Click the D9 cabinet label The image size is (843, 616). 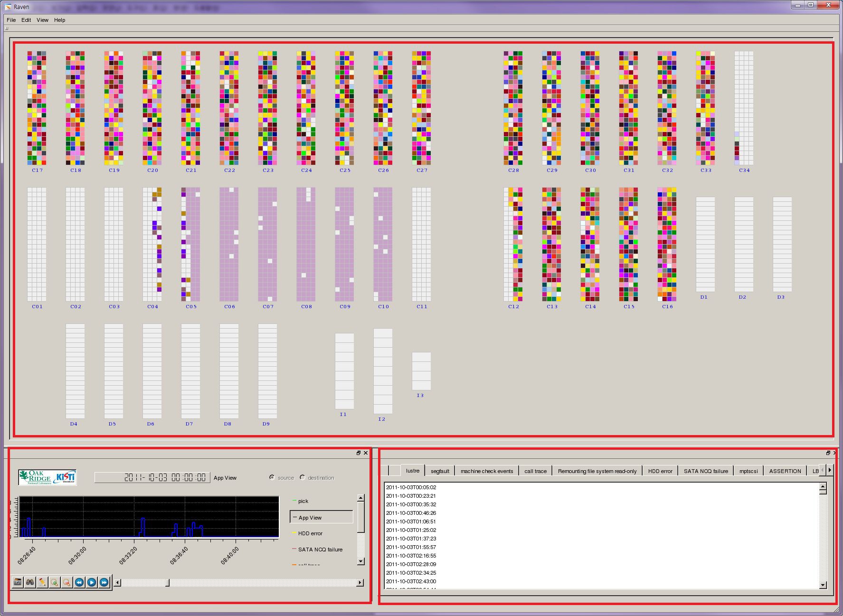pos(266,424)
